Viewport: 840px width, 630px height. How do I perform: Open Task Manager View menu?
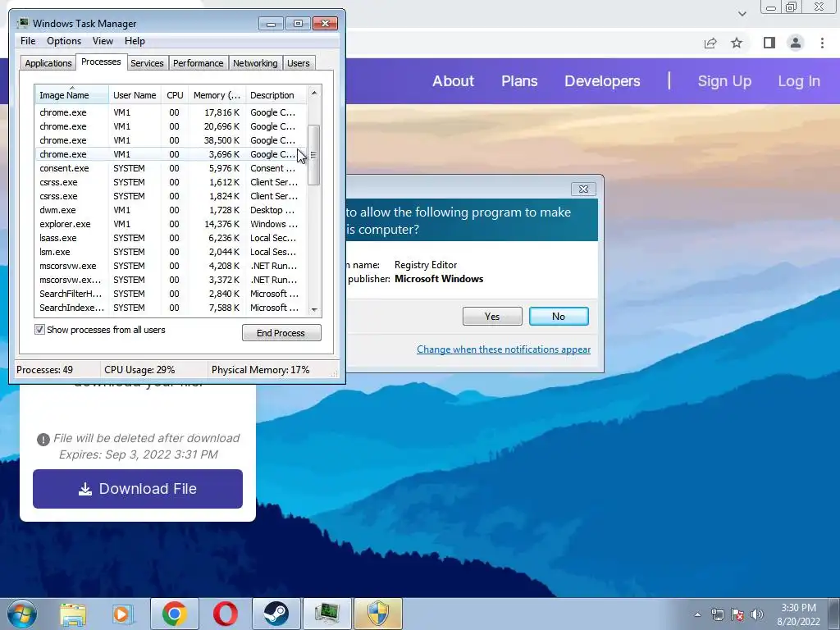click(x=103, y=41)
